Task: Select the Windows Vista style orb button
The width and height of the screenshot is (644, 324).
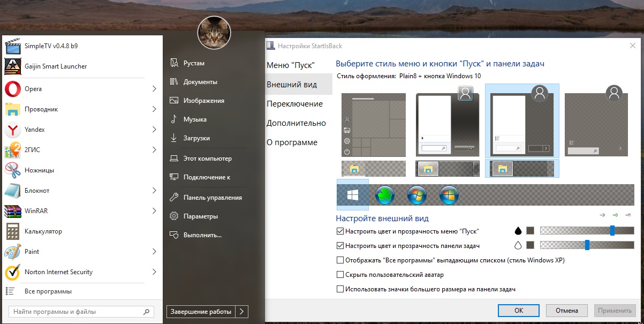Action: pos(449,195)
